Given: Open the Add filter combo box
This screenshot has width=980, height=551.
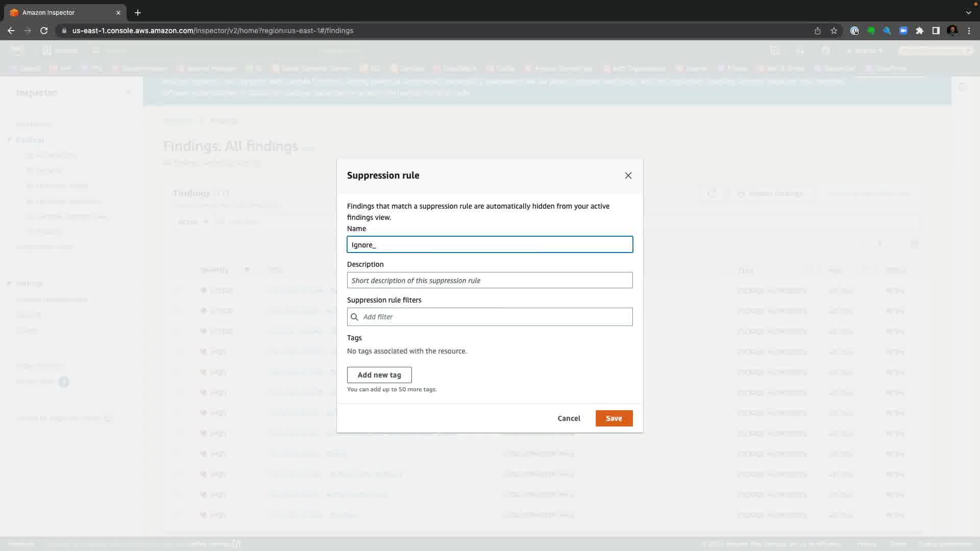Looking at the screenshot, I should [495, 317].
